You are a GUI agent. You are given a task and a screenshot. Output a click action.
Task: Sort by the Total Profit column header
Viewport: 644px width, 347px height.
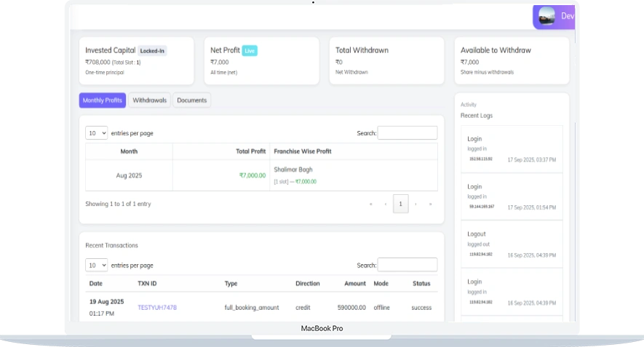pos(250,151)
